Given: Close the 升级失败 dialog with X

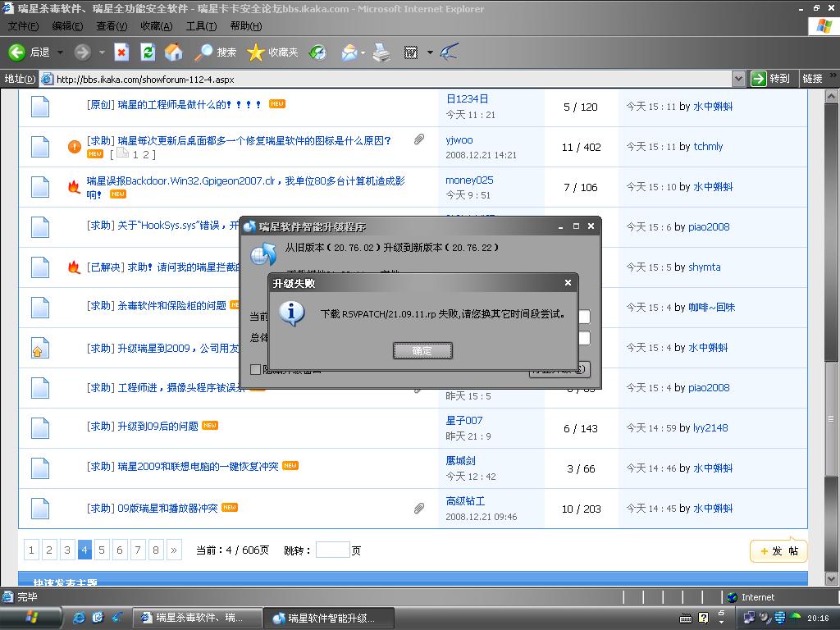Looking at the screenshot, I should pyautogui.click(x=568, y=282).
